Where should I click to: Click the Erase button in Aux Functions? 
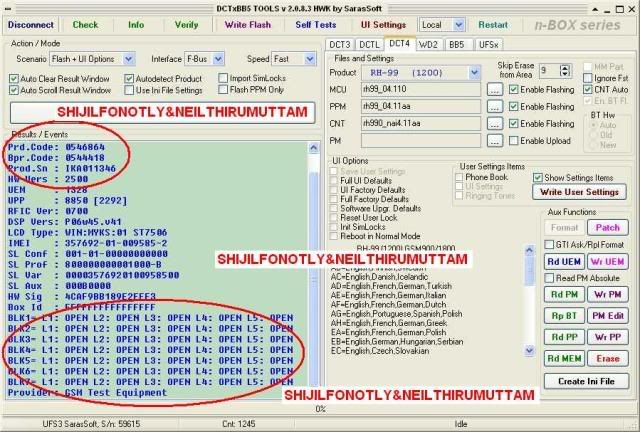coord(608,359)
